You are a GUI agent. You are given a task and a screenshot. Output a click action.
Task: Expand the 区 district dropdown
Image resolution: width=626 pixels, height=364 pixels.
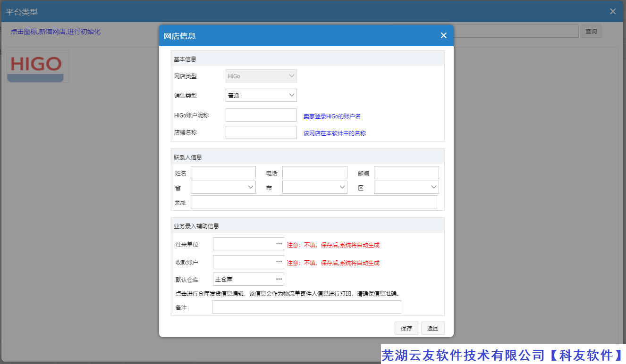click(x=433, y=187)
